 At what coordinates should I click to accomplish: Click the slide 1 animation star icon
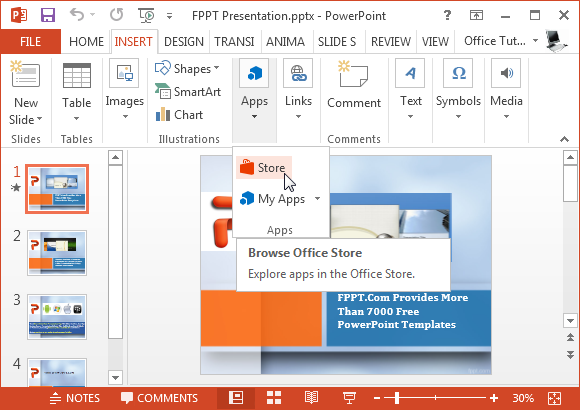pyautogui.click(x=16, y=188)
